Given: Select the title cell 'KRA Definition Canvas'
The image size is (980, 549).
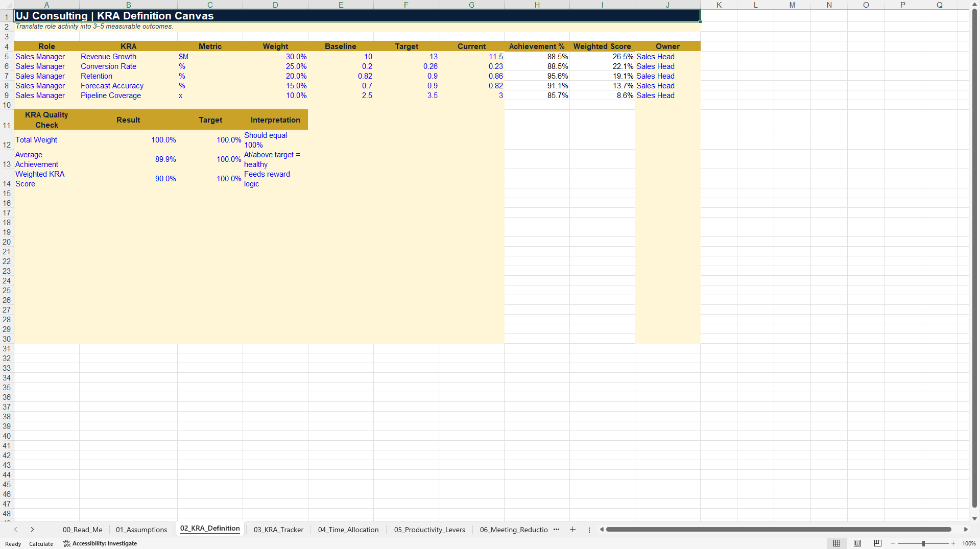Looking at the screenshot, I should [x=357, y=16].
